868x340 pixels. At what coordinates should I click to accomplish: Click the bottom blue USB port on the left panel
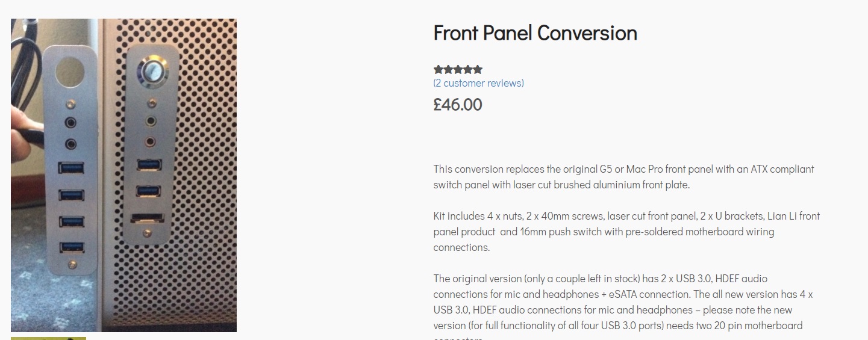coord(71,247)
